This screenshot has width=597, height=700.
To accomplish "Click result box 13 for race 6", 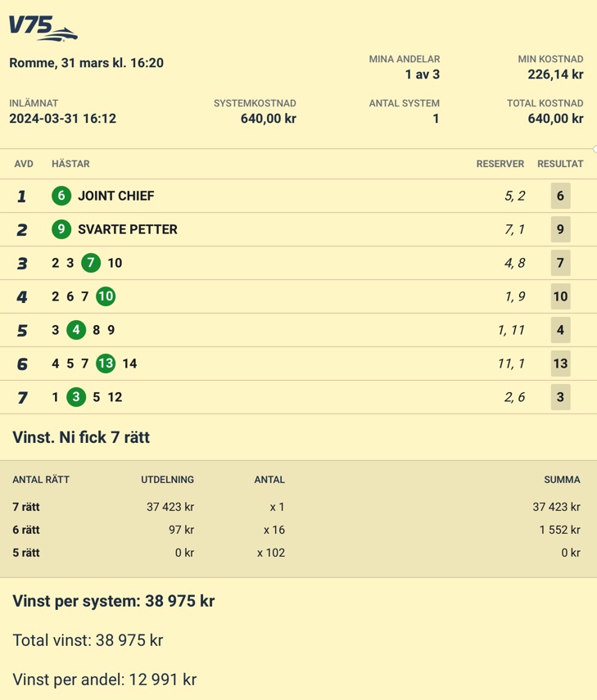I will [560, 364].
